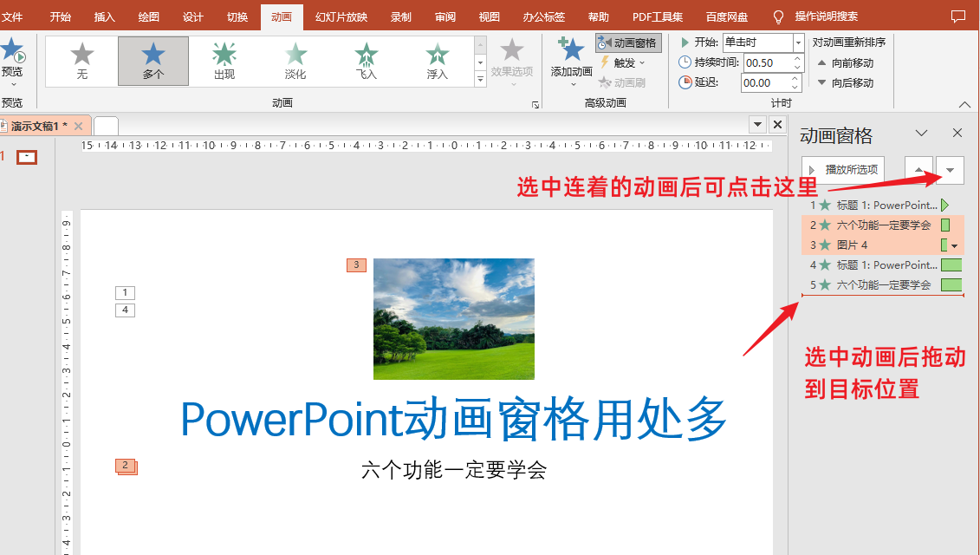Open the 帮助 ribbon tab
The height and width of the screenshot is (555, 980).
click(598, 16)
